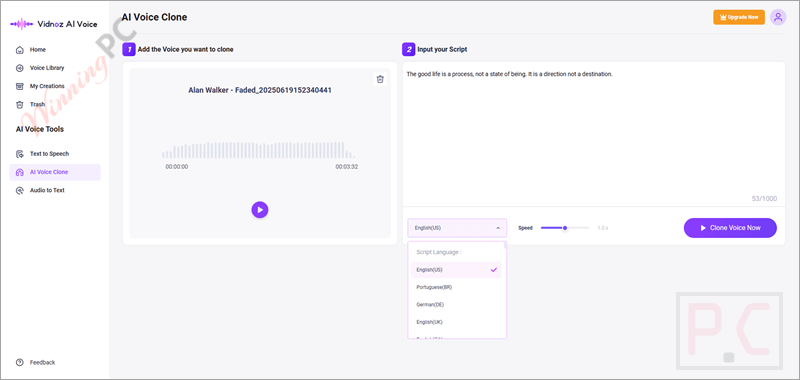Click the file name Alan Walker - Faded_20250619152340441
Viewport: 800px width, 380px height.
(x=260, y=90)
